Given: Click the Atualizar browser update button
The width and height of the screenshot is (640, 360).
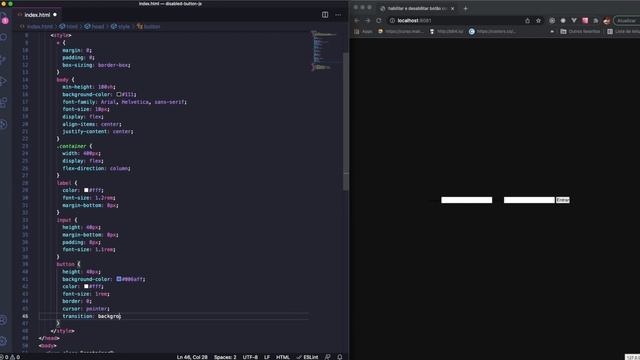Looking at the screenshot, I should click(627, 20).
